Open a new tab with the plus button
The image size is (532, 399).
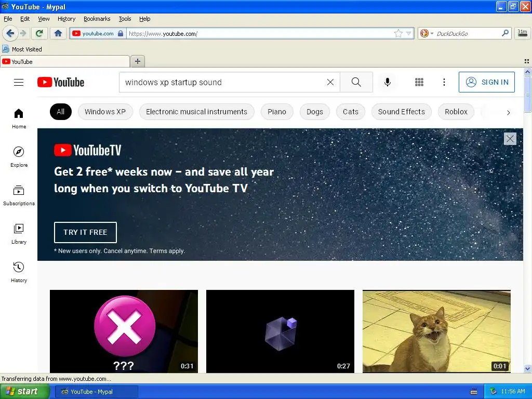137,61
